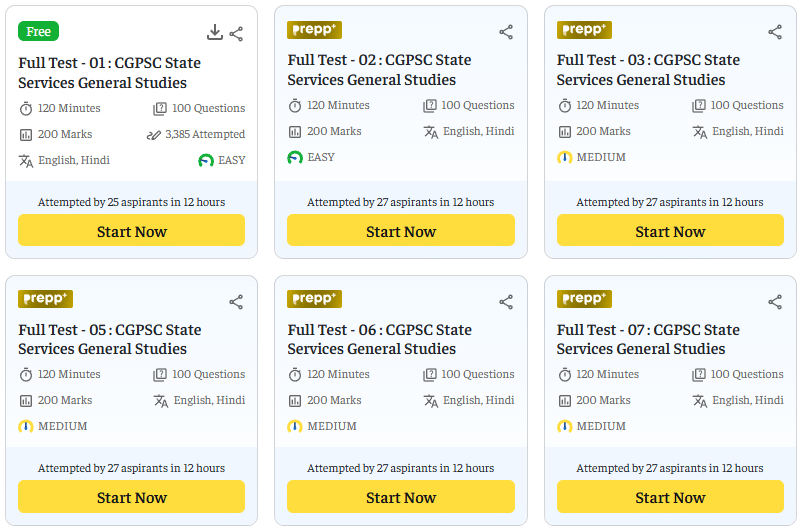Share Full Test - 07 via share icon

click(775, 302)
